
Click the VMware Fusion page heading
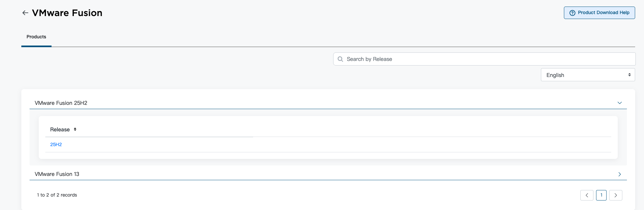coord(67,13)
